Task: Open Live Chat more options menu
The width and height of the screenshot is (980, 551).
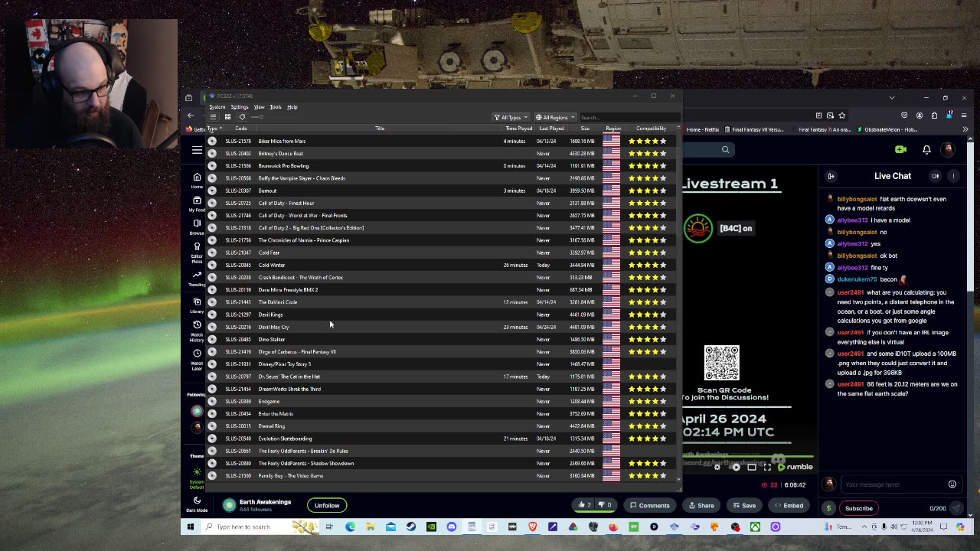Action: (953, 176)
